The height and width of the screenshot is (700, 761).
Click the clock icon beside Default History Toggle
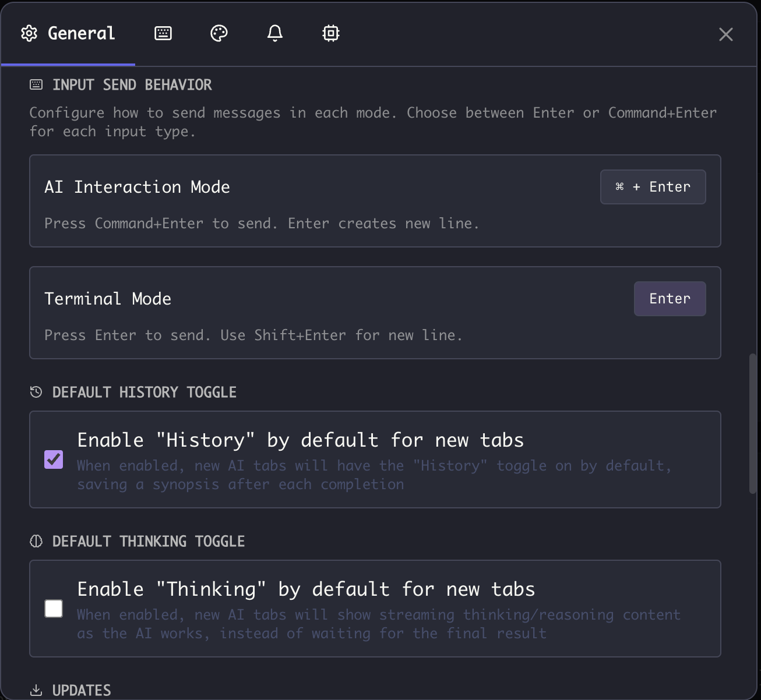pos(36,392)
